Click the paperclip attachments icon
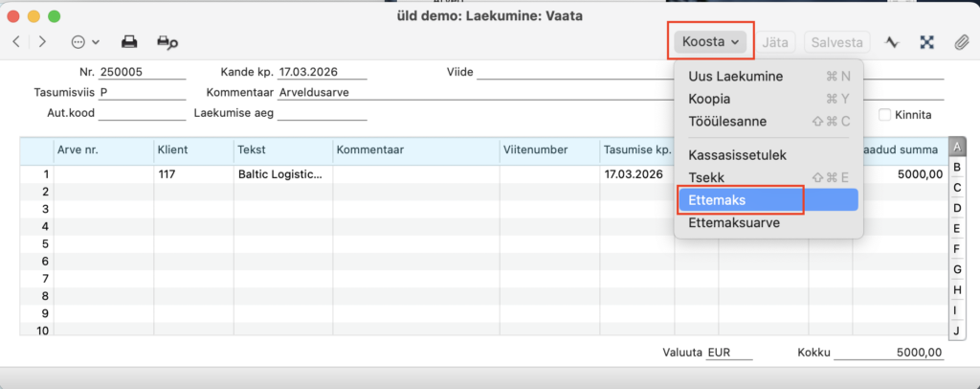Image resolution: width=980 pixels, height=389 pixels. click(962, 42)
